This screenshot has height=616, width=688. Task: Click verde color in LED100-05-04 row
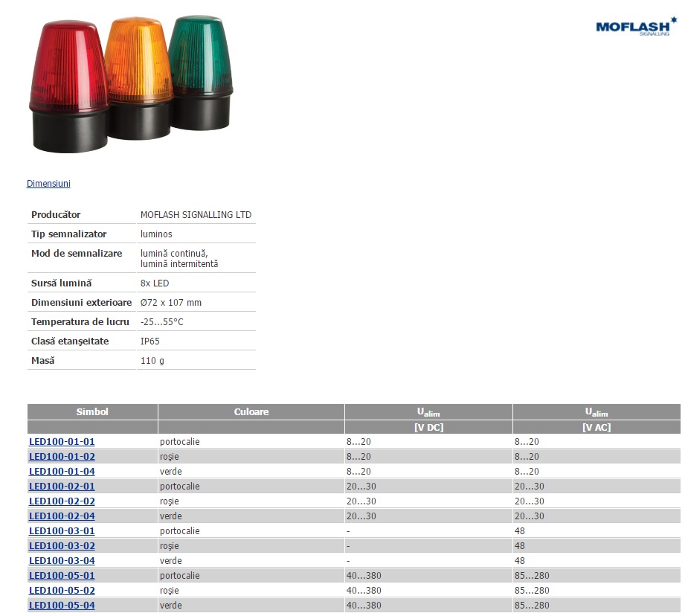click(170, 606)
